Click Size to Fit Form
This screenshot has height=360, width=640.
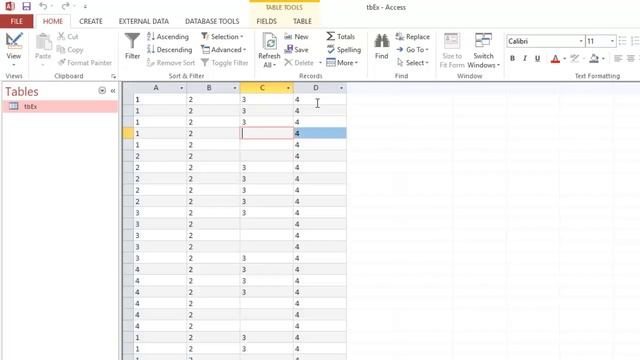coord(452,50)
